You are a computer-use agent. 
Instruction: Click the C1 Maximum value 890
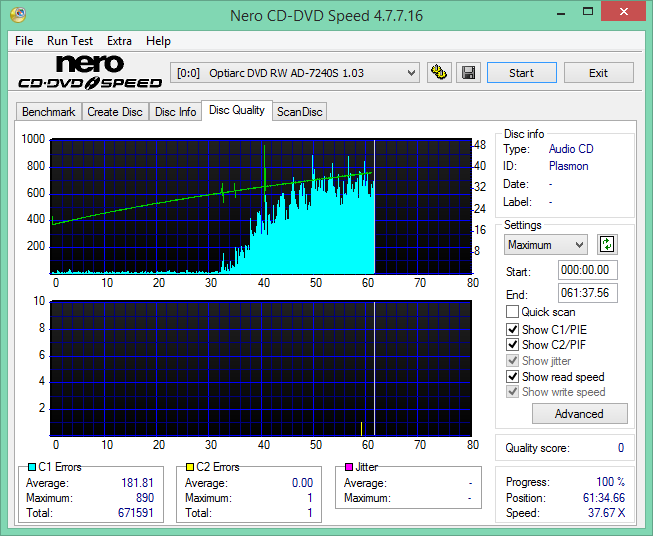tap(145, 498)
